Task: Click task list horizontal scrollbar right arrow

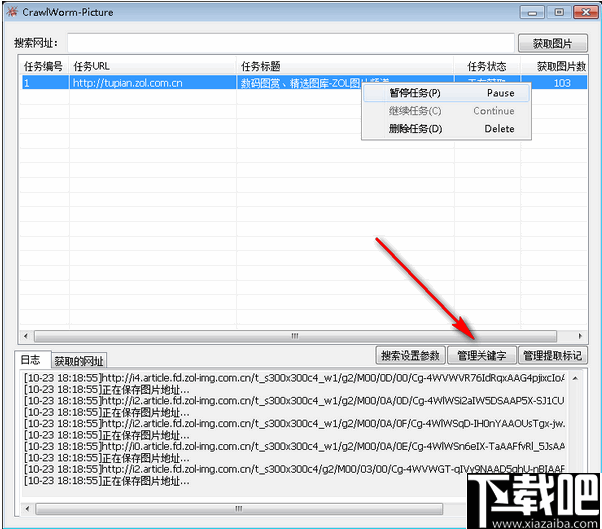Action: (x=580, y=336)
